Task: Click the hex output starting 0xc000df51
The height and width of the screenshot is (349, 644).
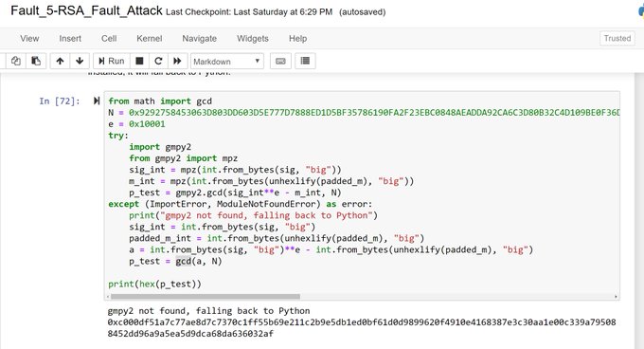Action: (362, 327)
